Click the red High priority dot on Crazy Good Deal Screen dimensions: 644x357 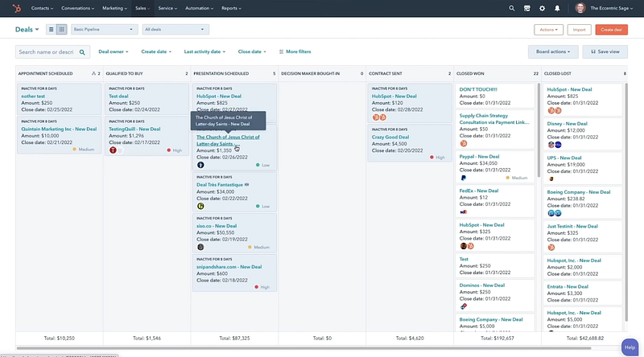point(431,157)
